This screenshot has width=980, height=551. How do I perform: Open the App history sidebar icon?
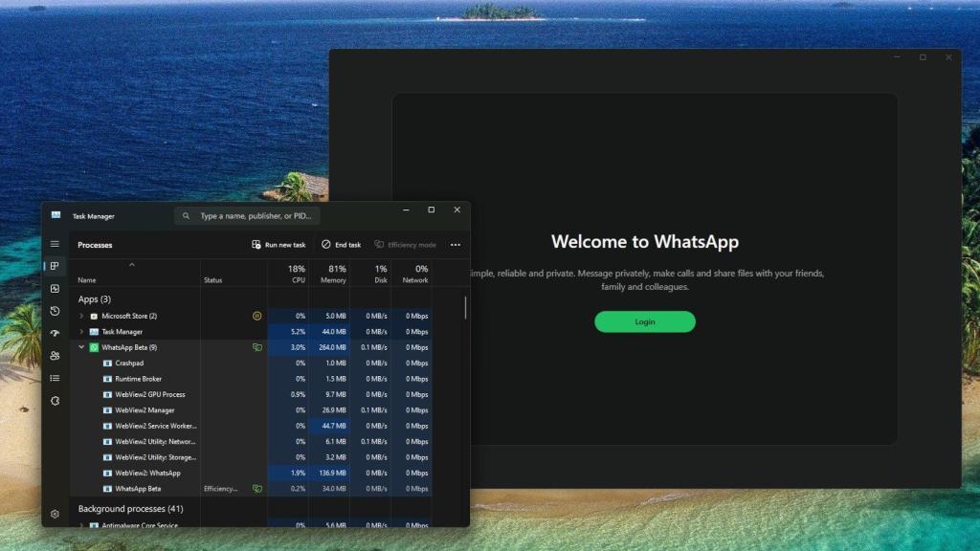tap(55, 311)
